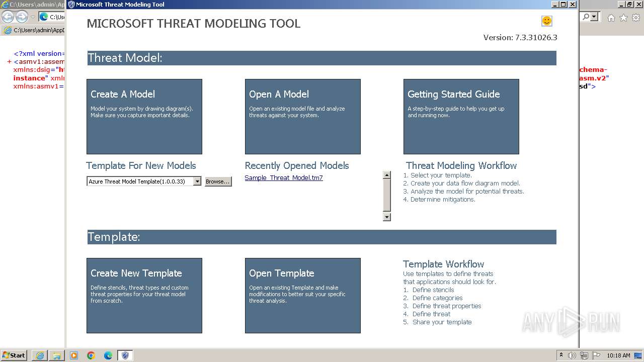Click the Threat Model: section header
Screen dimensions: 644x362
tap(322, 58)
